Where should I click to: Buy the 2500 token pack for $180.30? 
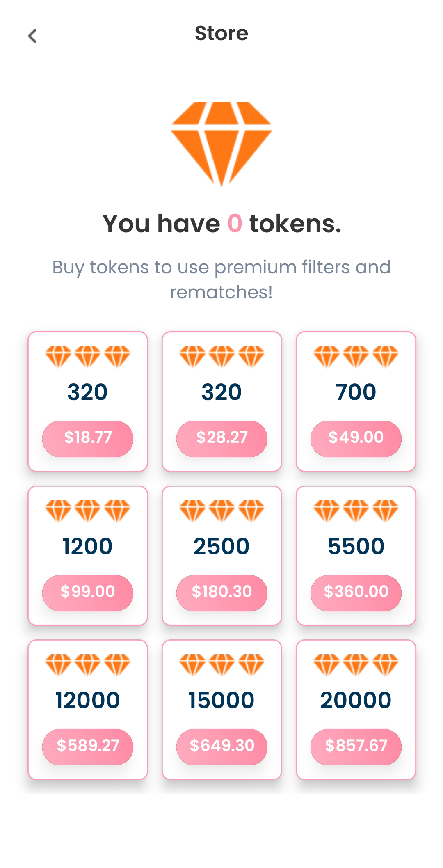221,593
